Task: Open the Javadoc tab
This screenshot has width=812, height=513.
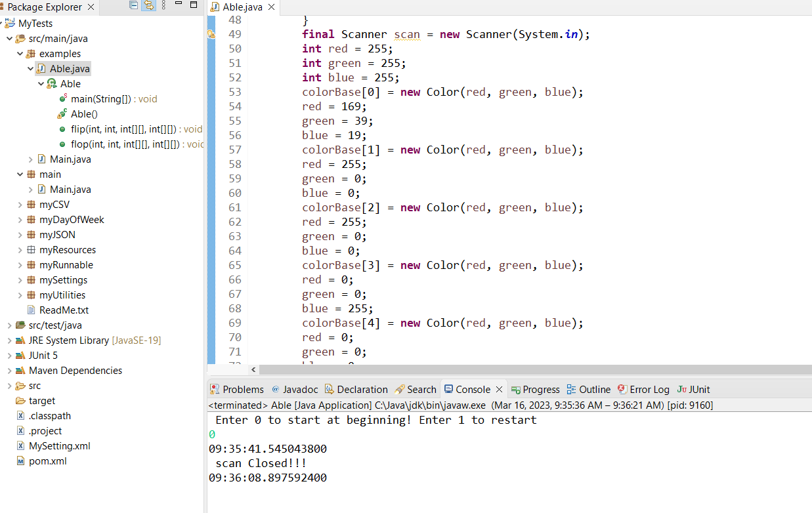Action: tap(294, 389)
